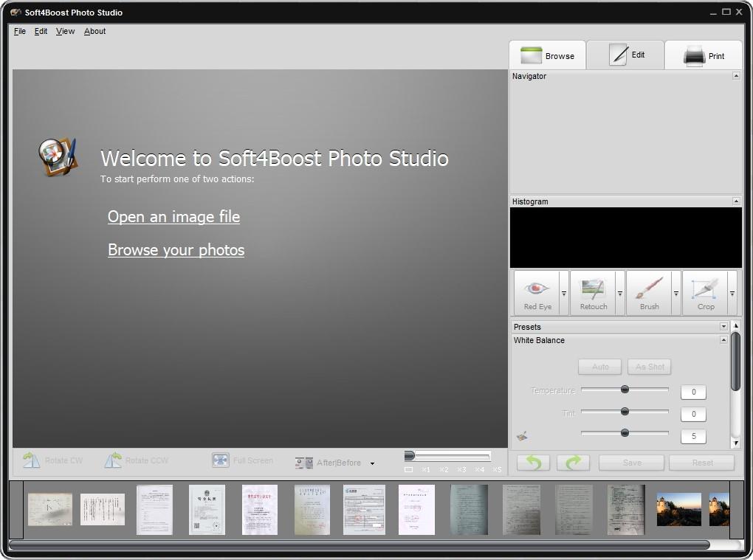Screen dimensions: 753x560
Task: Open the Red Eye options arrow
Action: point(564,293)
